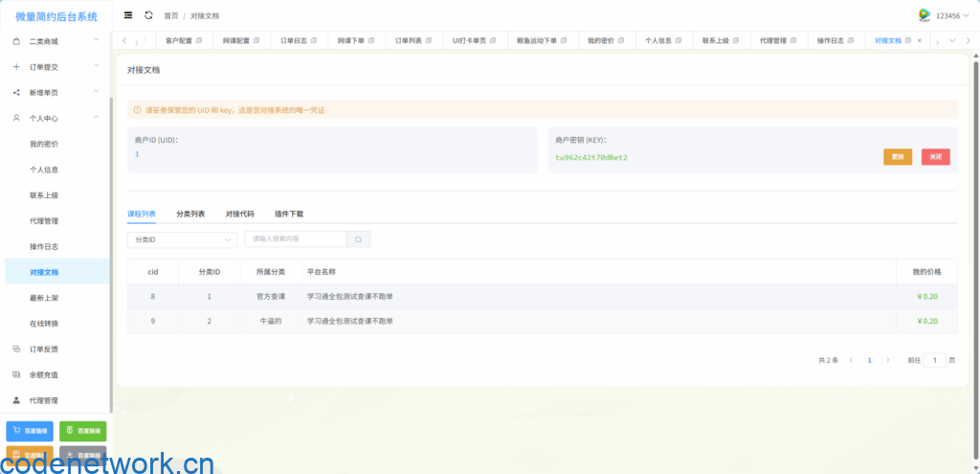Click the search content input field
The image size is (980, 474).
click(296, 239)
